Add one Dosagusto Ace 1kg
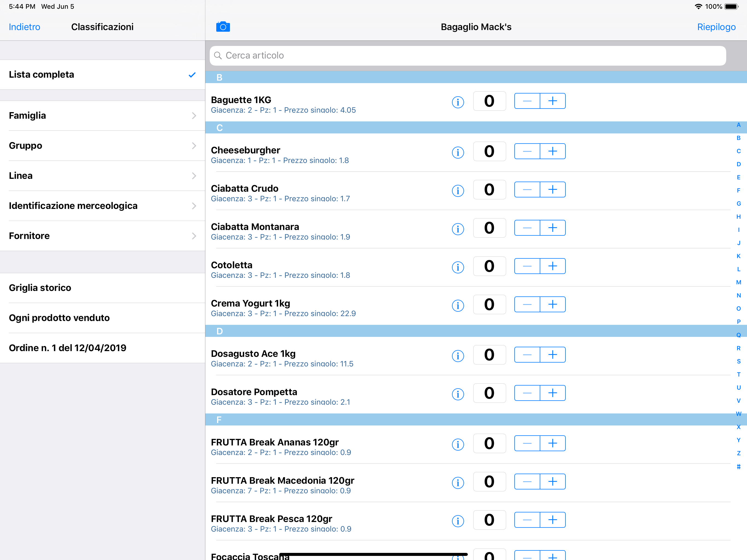This screenshot has width=747, height=560. coord(553,355)
